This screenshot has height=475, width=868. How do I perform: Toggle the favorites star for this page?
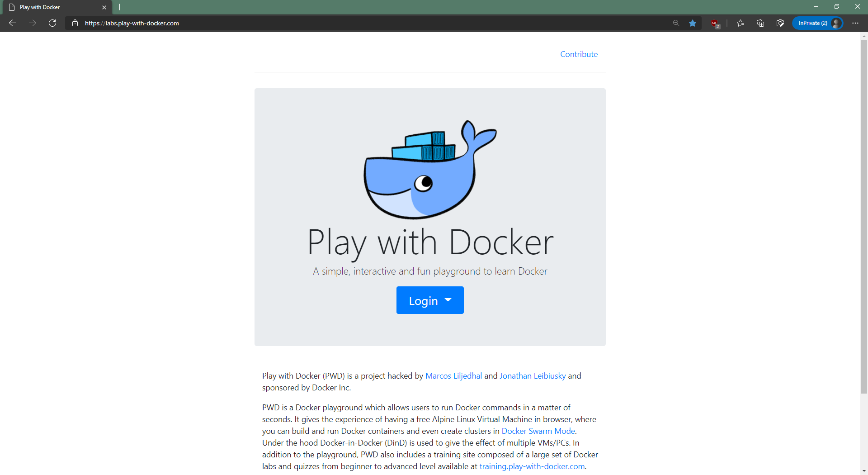pyautogui.click(x=693, y=23)
